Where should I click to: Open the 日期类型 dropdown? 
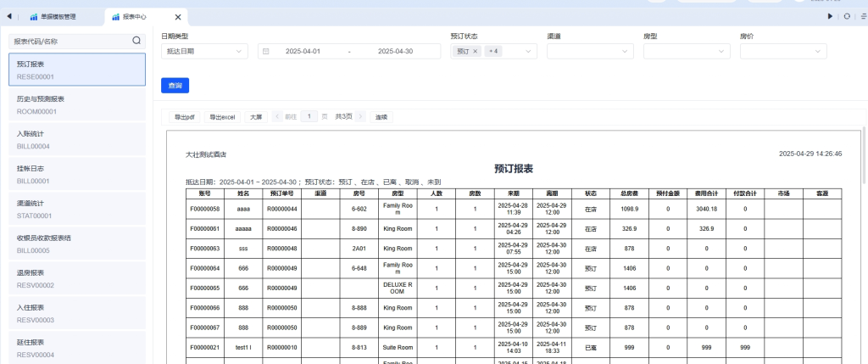pyautogui.click(x=204, y=52)
